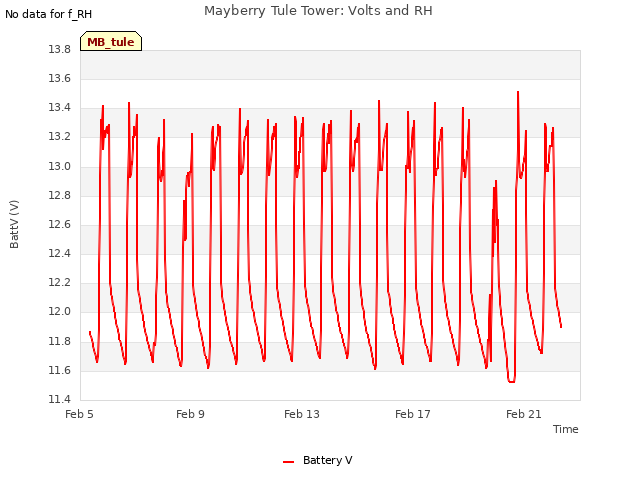Click the 'Feb 9' x-axis tick label
640x480 pixels.
(190, 414)
